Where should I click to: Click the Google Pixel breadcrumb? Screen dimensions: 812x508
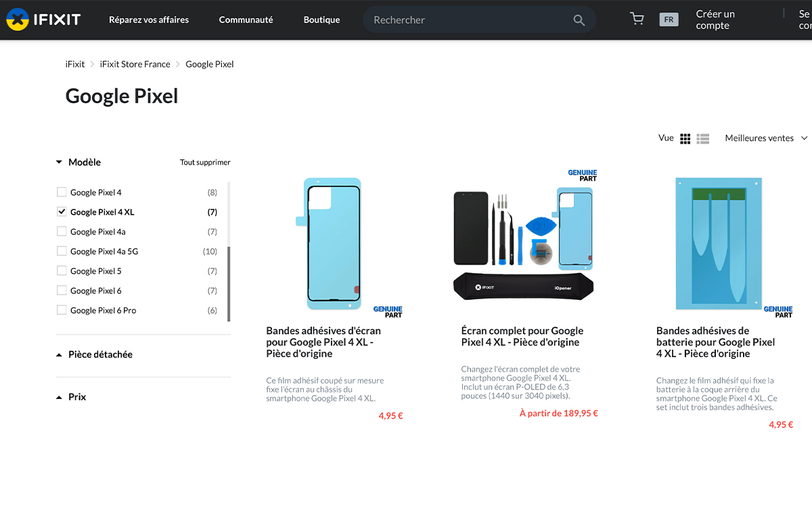[210, 64]
